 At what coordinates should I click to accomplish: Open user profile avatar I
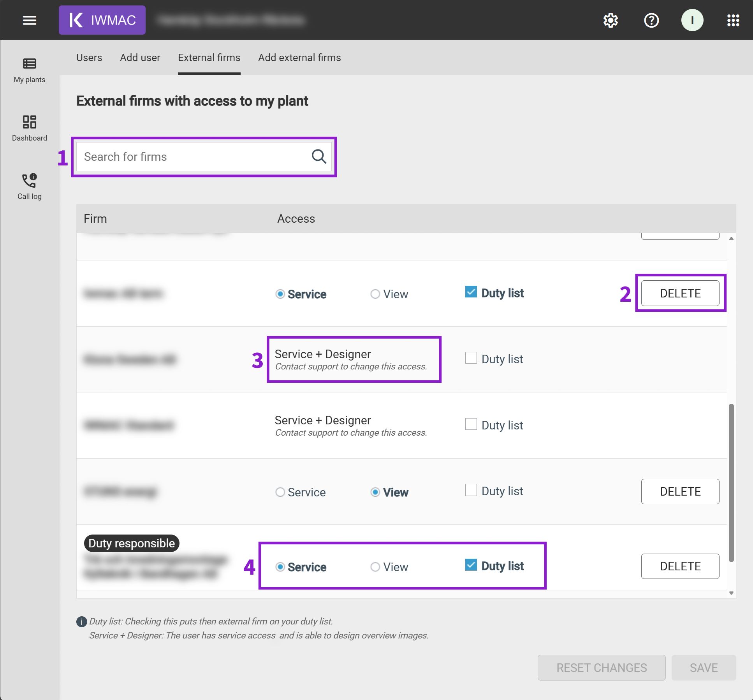[x=692, y=20]
